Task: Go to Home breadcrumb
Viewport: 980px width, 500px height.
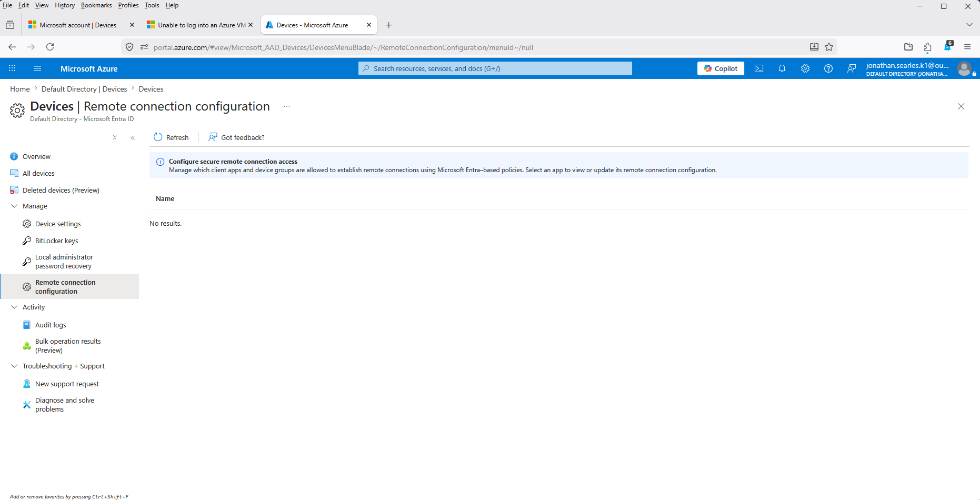Action: coord(20,89)
